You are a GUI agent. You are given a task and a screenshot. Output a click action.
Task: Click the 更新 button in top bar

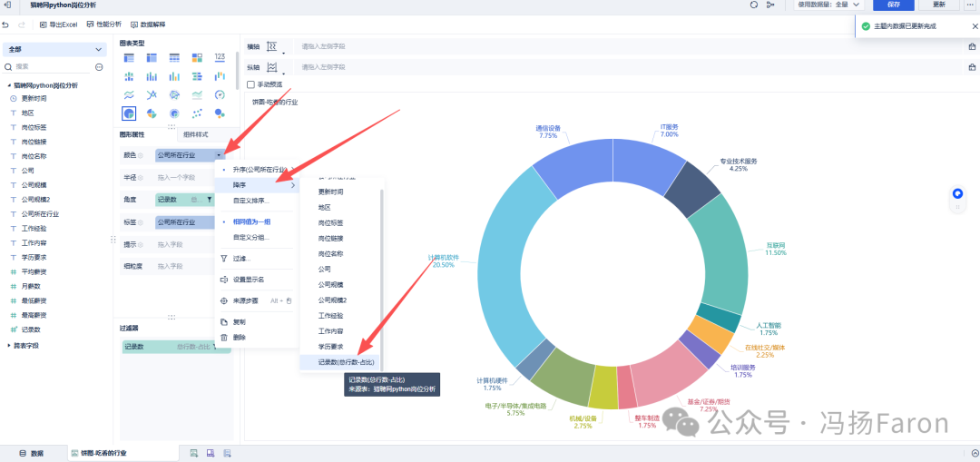pos(939,5)
